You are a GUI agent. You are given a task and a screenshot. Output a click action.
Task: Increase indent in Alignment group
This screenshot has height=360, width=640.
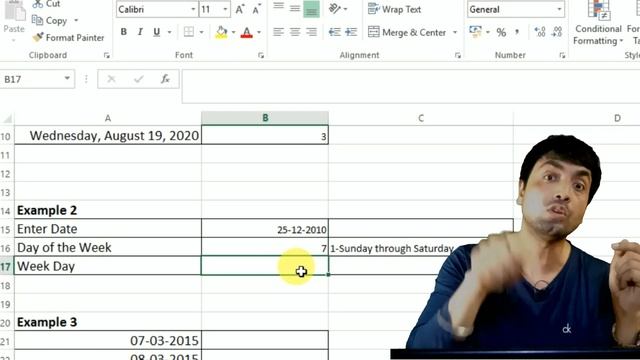[351, 32]
